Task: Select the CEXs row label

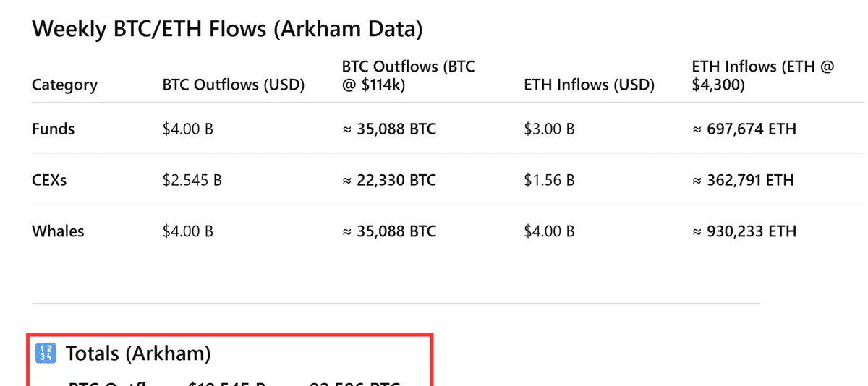Action: (x=49, y=180)
